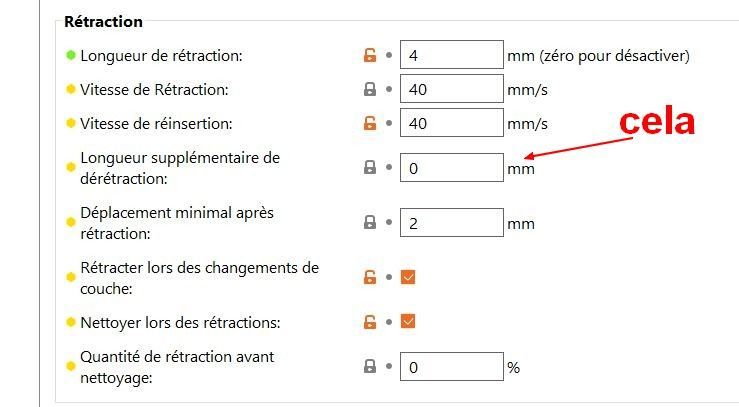Select the Longueur supplémentaire de dérétraction field
The width and height of the screenshot is (739, 407).
451,168
